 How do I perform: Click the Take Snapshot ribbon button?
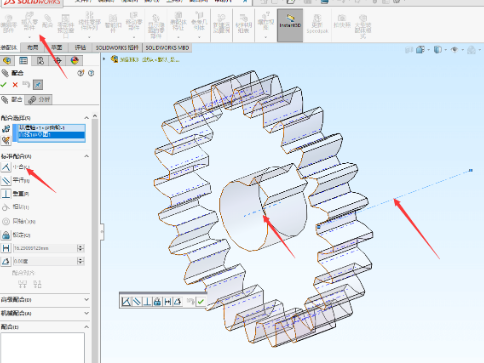click(x=342, y=22)
